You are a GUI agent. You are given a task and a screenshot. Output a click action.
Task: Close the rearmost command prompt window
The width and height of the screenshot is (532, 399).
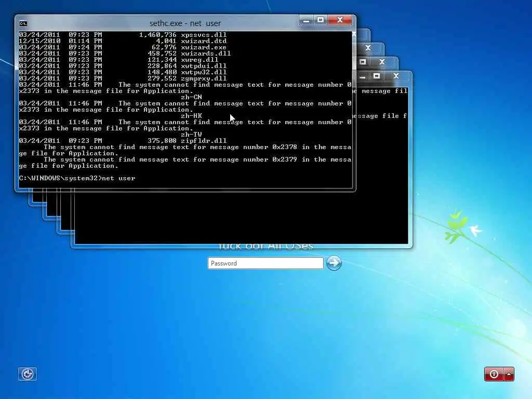[396, 76]
